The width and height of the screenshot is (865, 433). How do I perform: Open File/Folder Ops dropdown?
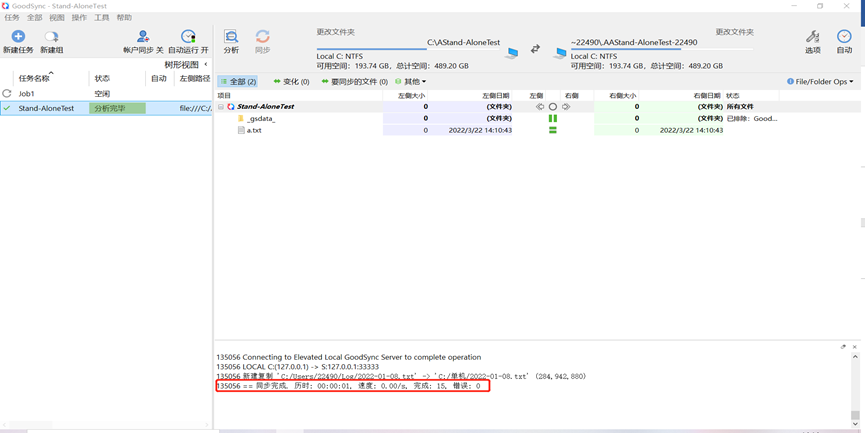pyautogui.click(x=820, y=82)
